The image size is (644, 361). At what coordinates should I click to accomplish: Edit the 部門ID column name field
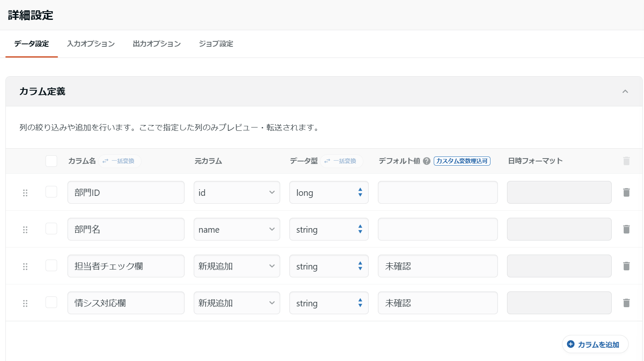pyautogui.click(x=126, y=192)
